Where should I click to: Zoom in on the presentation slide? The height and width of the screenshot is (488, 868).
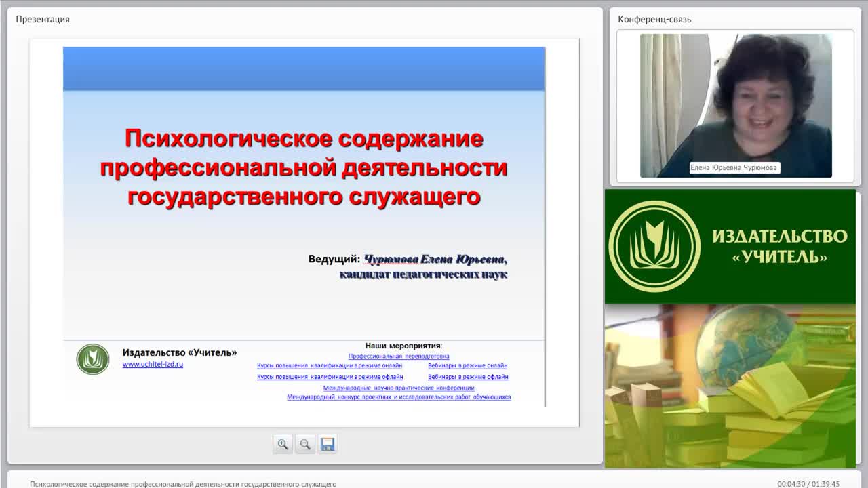tap(283, 444)
